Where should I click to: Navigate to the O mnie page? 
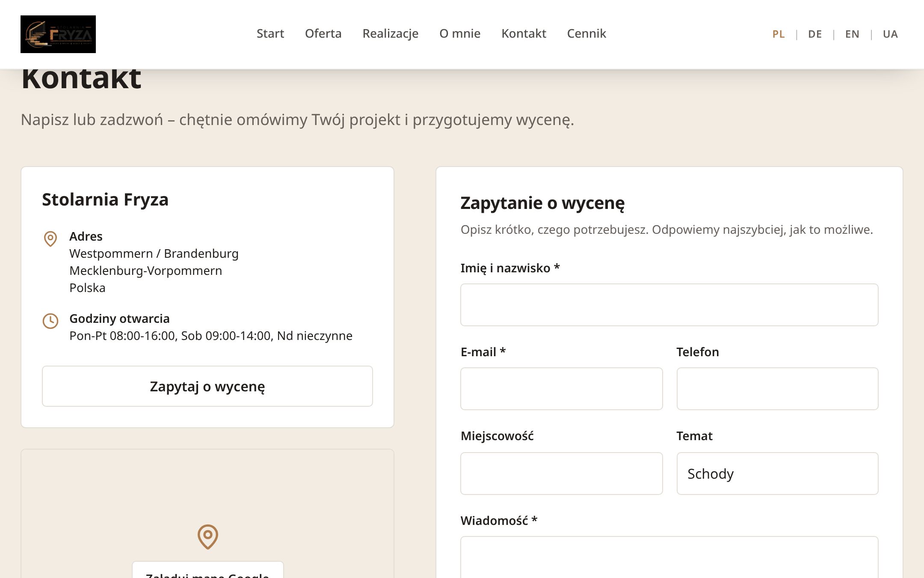point(460,33)
